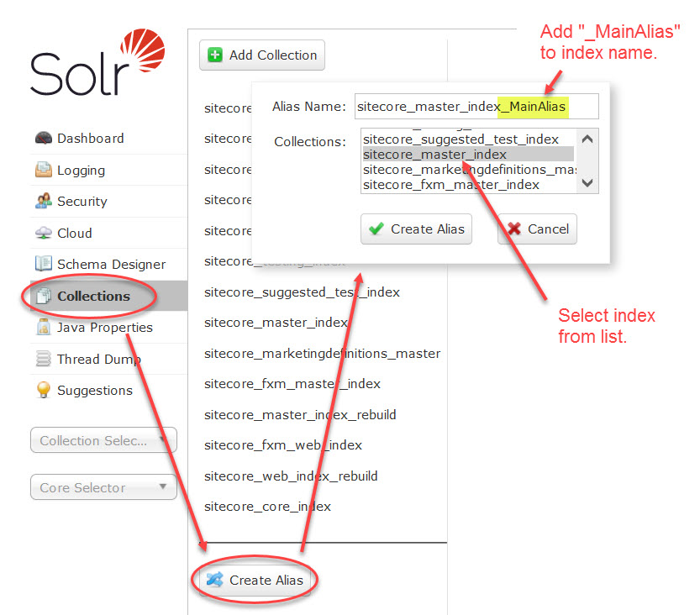Click the green plus Add Collection icon
Viewport: 700px width, 615px height.
pyautogui.click(x=215, y=55)
